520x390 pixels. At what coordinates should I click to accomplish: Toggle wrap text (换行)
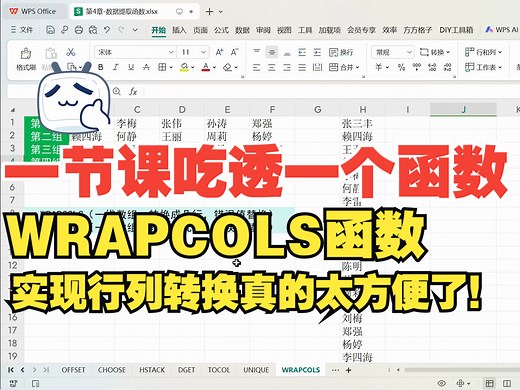341,52
